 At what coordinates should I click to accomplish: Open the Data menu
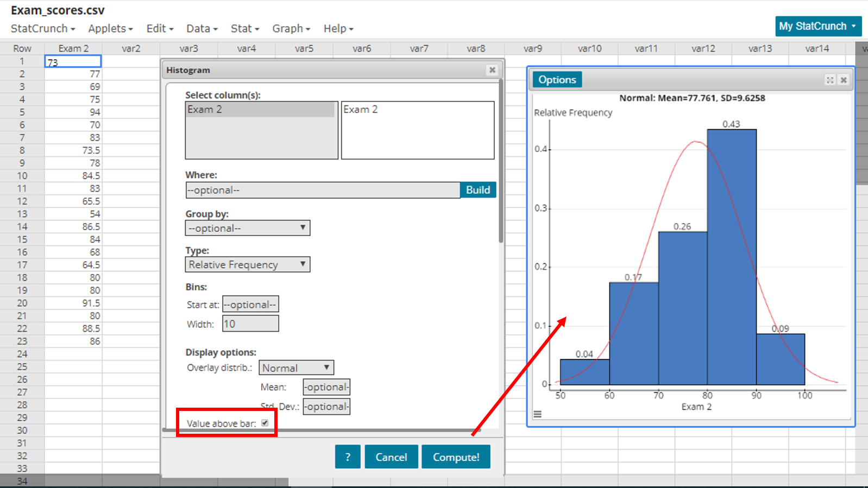[x=202, y=28]
